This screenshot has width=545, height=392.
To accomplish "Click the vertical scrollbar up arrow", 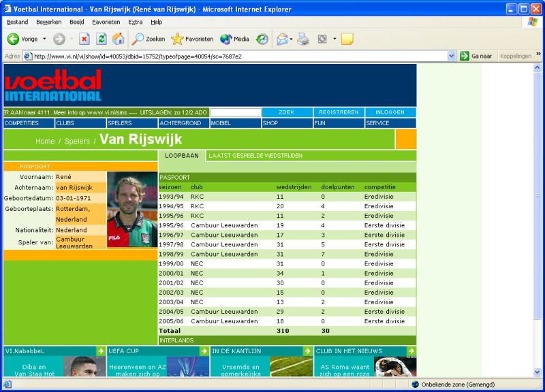I will 538,67.
